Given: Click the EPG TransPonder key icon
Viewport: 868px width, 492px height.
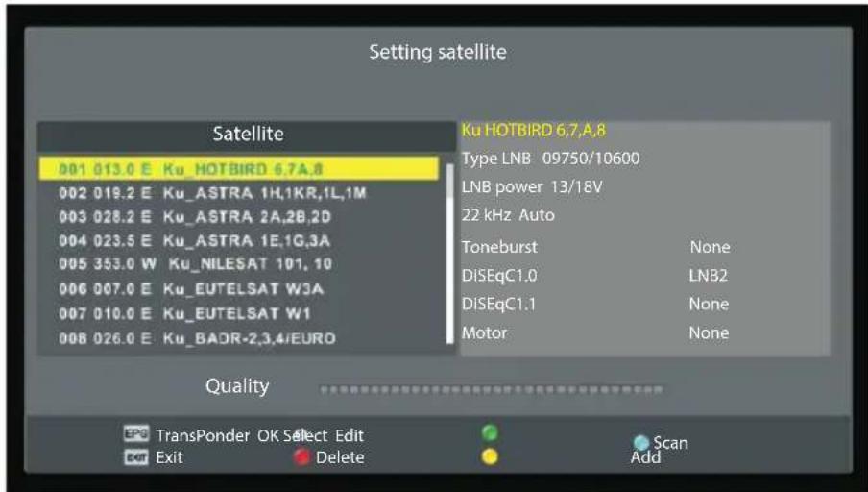Looking at the screenshot, I should (136, 433).
